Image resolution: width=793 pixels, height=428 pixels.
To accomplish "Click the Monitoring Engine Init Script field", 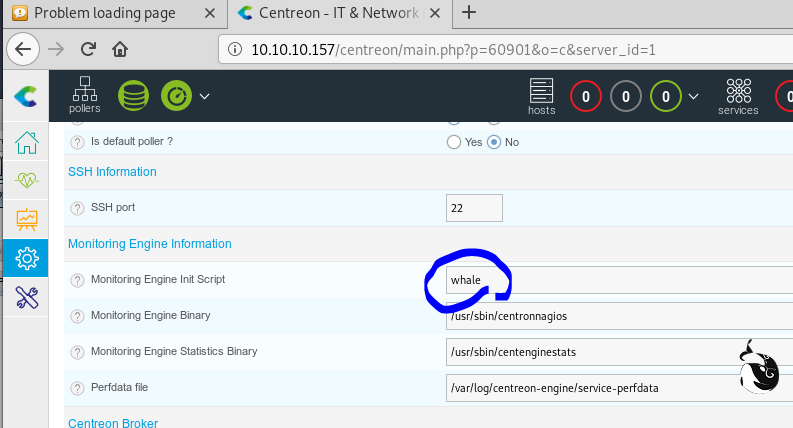I will (620, 280).
